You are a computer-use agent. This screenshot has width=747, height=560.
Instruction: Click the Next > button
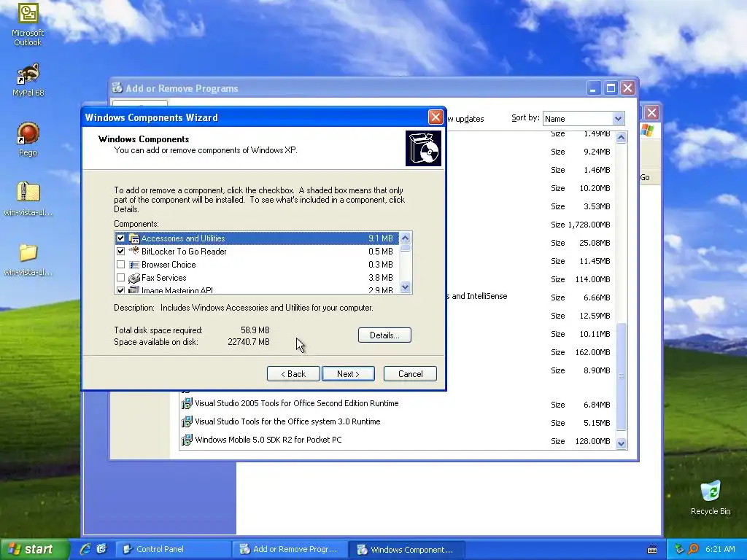click(x=348, y=374)
